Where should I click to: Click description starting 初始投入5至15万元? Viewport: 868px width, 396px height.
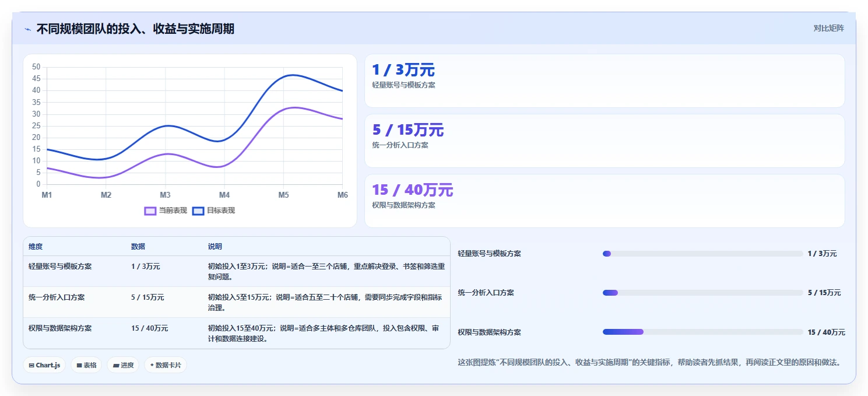tap(326, 302)
